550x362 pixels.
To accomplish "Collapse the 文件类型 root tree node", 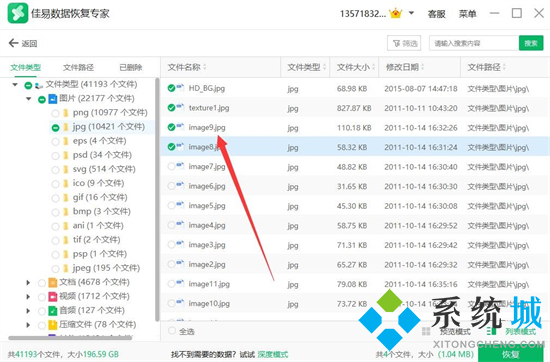I will tap(15, 85).
